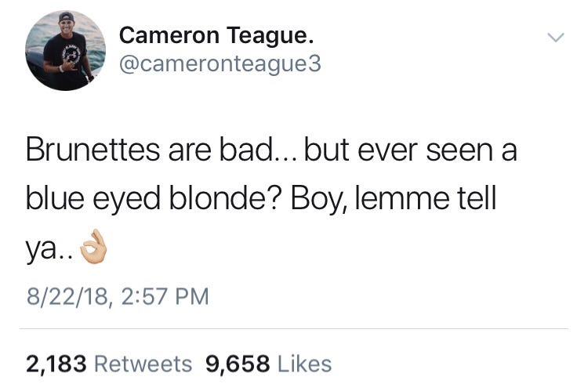The width and height of the screenshot is (588, 391).
Task: Click the word Brunettes in tweet
Action: coord(93,150)
